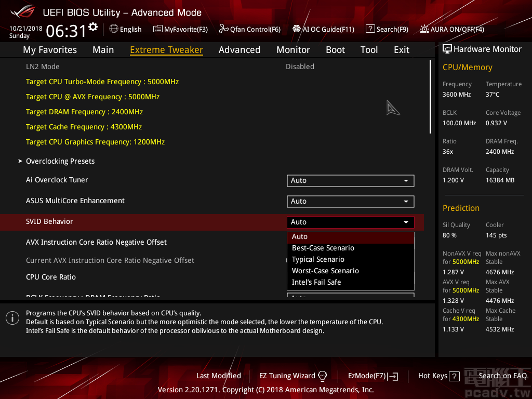Select the SVID Behavior label
This screenshot has width=532, height=399.
(x=49, y=221)
